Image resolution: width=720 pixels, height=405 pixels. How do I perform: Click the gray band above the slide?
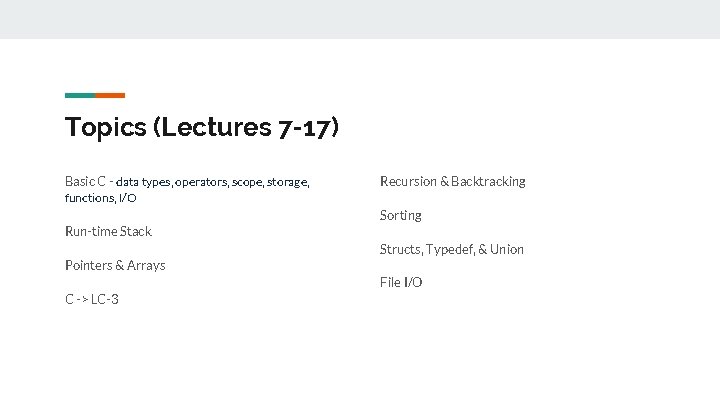point(360,19)
